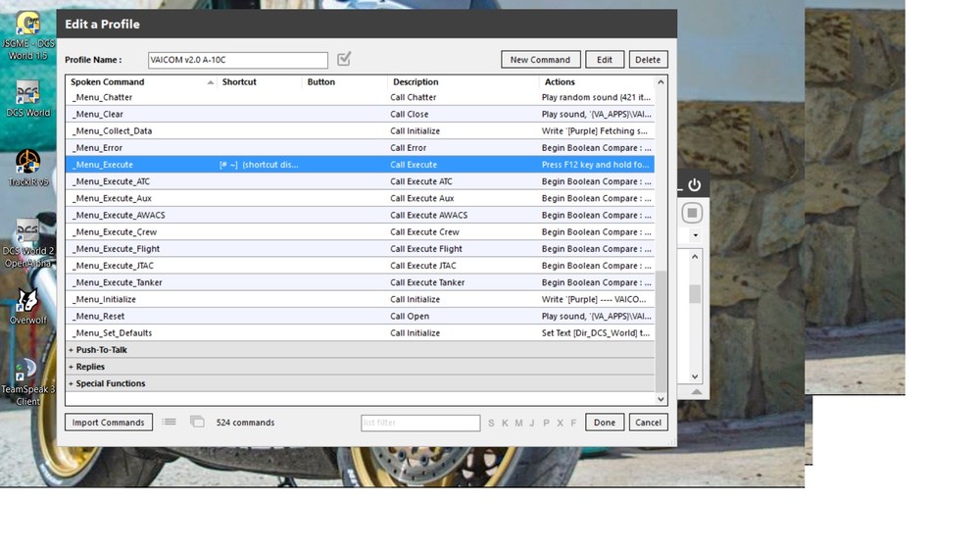Select the _Menu_Execute_ATC command row

pyautogui.click(x=360, y=181)
